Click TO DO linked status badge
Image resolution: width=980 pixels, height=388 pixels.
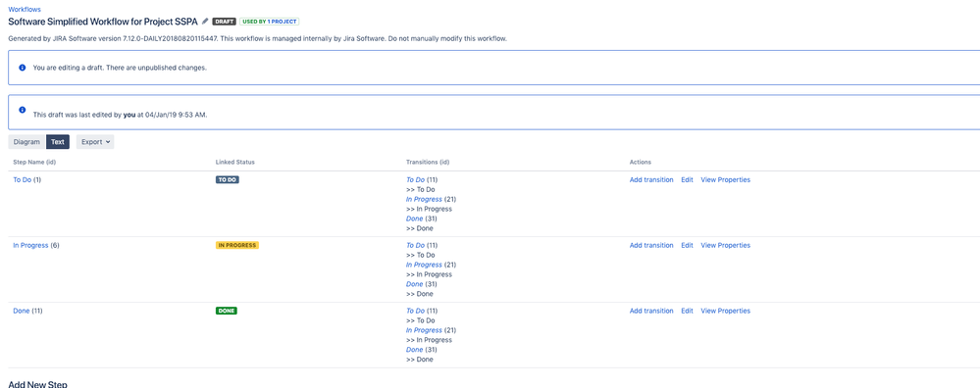228,179
